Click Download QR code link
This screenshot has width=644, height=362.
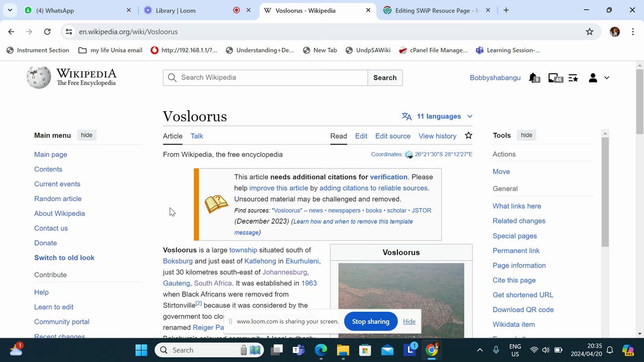tap(523, 310)
